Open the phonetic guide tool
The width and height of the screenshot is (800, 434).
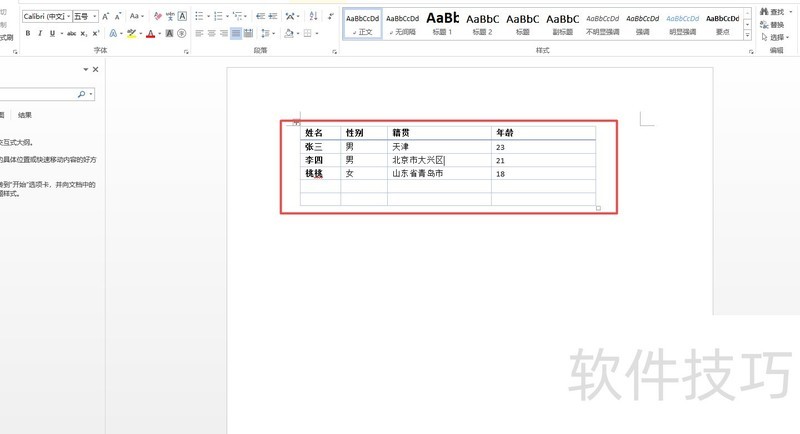170,16
